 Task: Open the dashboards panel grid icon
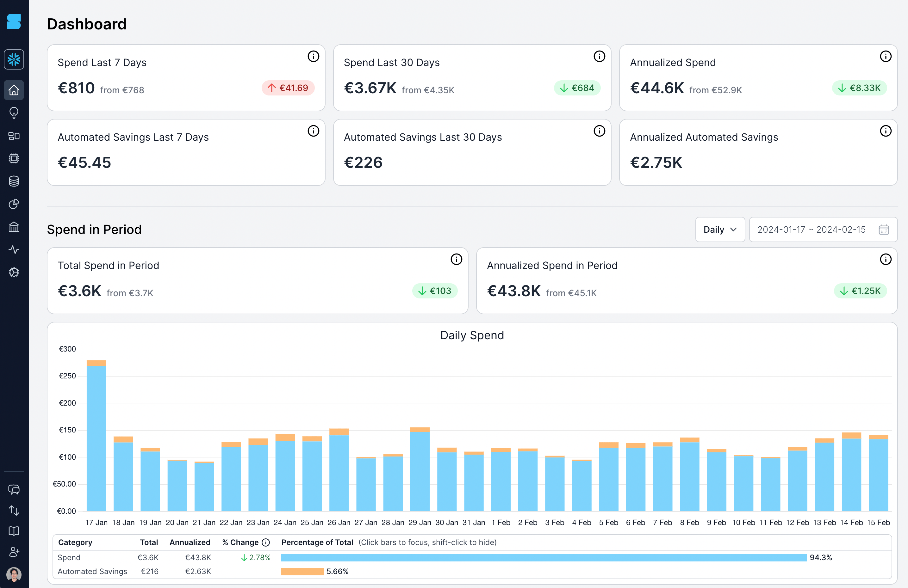[x=14, y=136]
